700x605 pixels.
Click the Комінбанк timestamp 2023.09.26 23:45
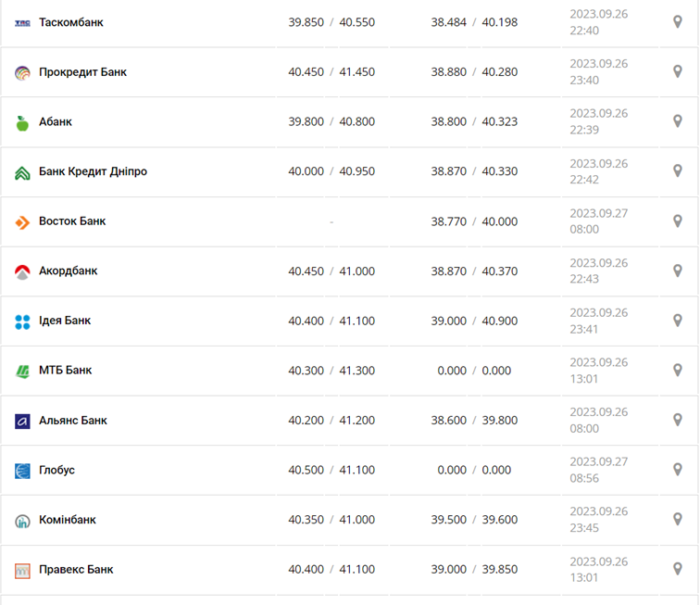pyautogui.click(x=598, y=520)
